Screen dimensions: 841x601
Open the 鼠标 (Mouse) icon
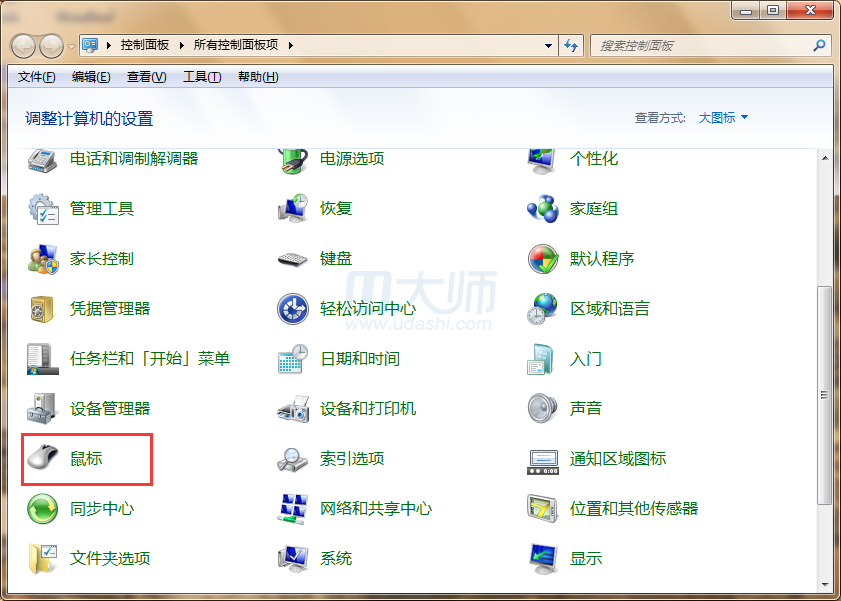click(43, 458)
